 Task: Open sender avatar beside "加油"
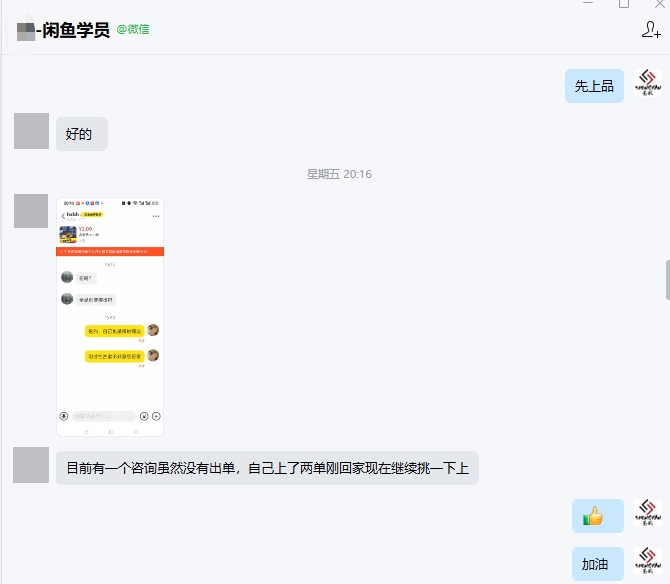647,561
